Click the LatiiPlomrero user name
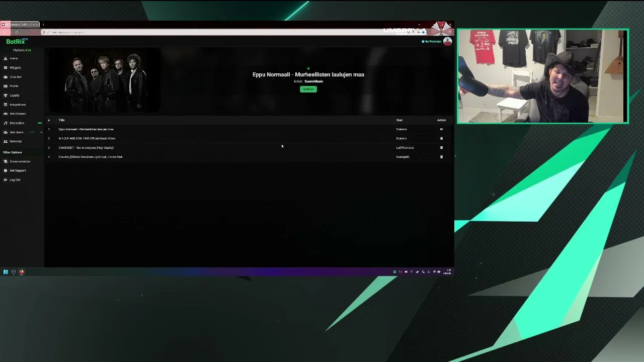 tap(405, 148)
